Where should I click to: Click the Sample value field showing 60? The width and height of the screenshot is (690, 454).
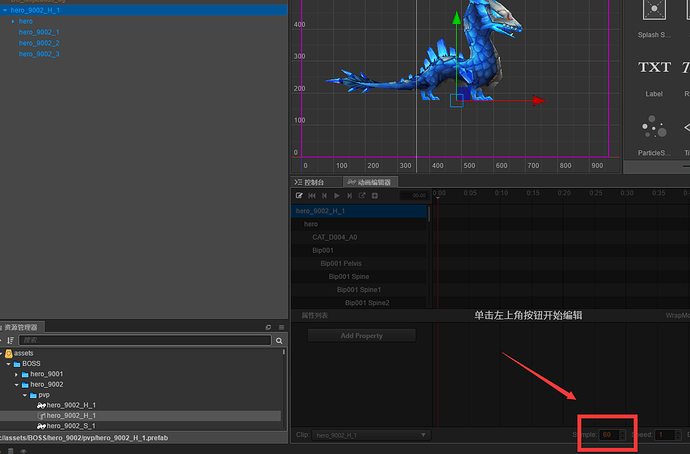(609, 435)
